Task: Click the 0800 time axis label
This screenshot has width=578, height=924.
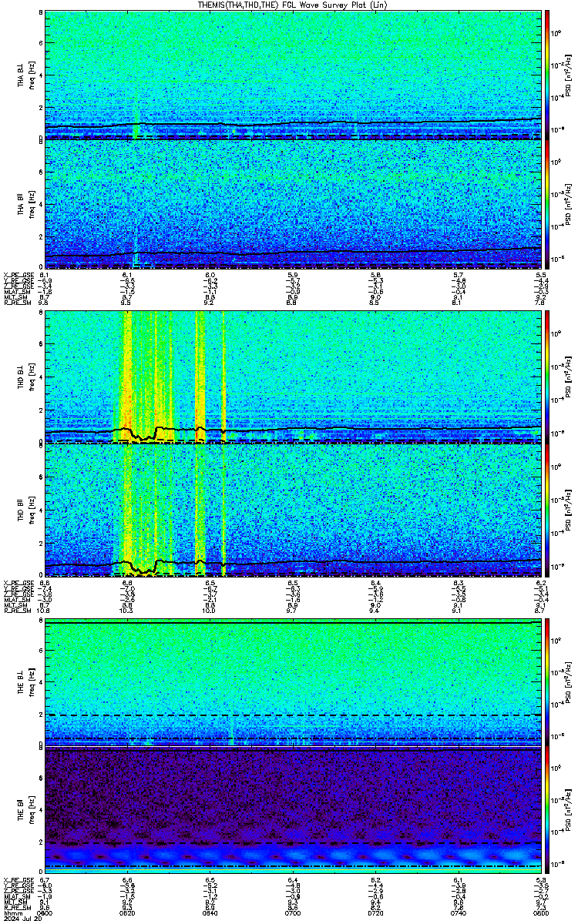Action: click(x=541, y=913)
